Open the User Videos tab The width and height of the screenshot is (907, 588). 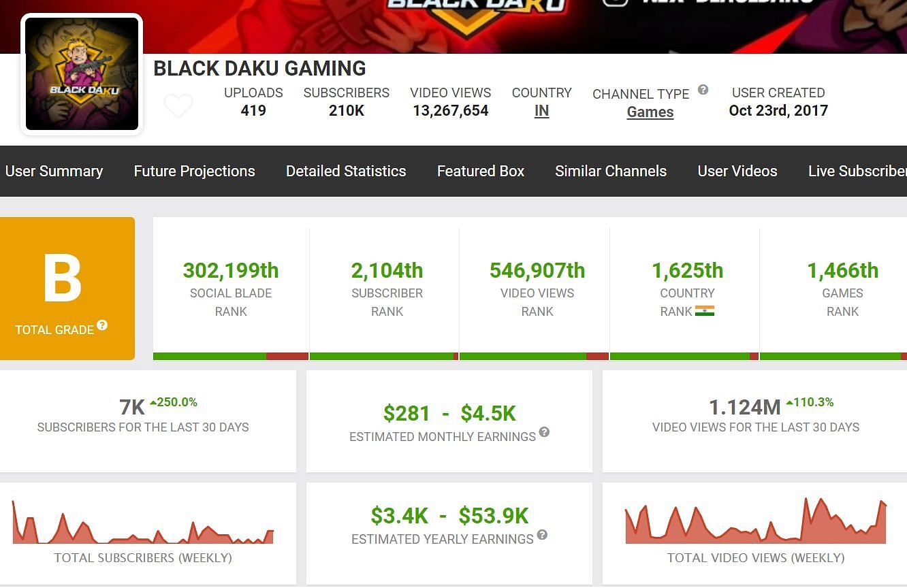click(x=737, y=171)
